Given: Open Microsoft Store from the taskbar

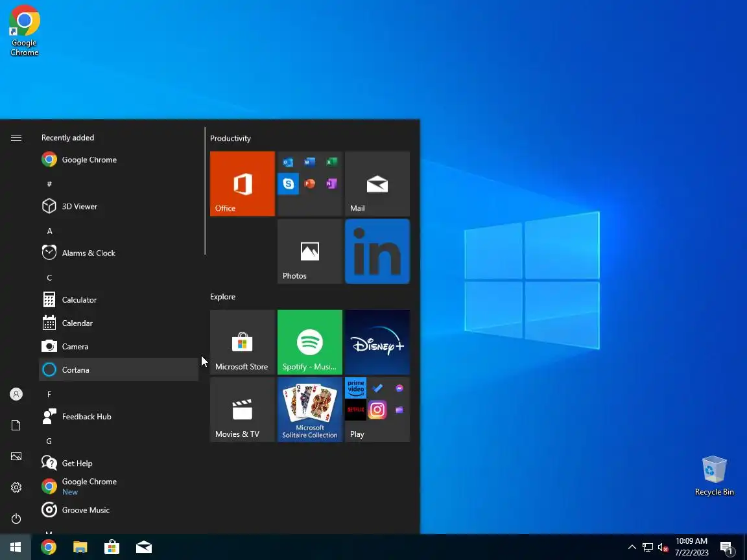Looking at the screenshot, I should coord(112,547).
